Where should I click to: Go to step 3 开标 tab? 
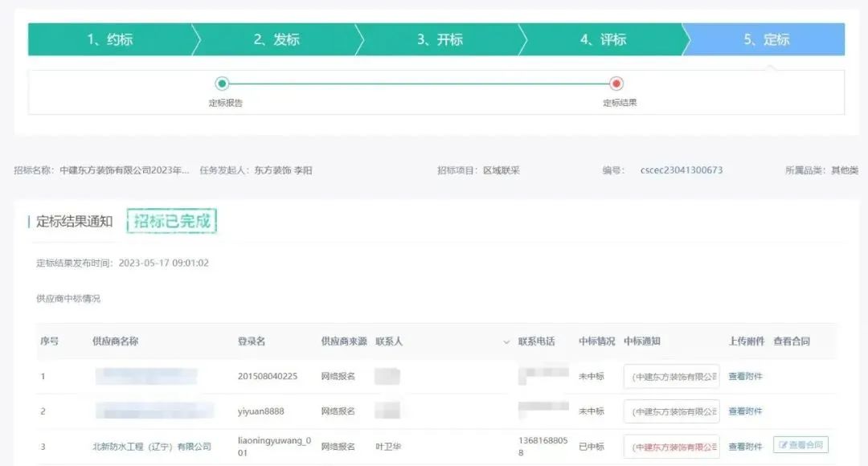[x=440, y=39]
